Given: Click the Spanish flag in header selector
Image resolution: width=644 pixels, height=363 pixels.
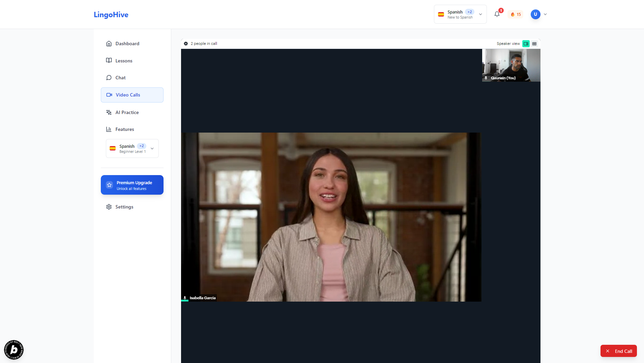Looking at the screenshot, I should point(441,14).
